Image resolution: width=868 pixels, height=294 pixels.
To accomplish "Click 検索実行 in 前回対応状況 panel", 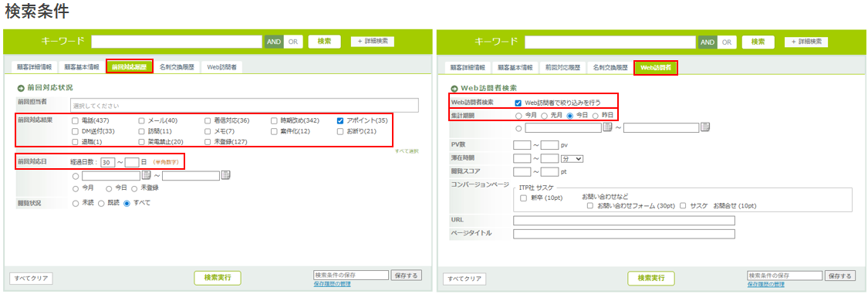I will (218, 277).
